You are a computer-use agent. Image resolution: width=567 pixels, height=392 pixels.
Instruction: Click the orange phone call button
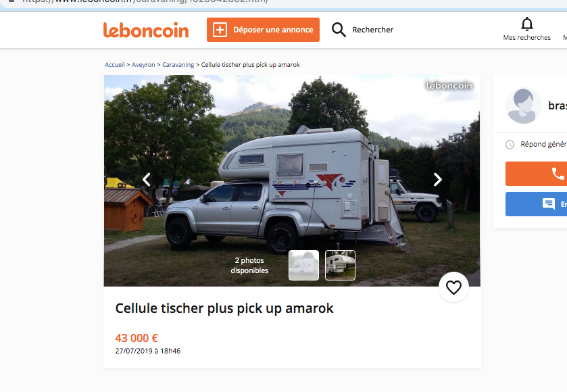(x=537, y=174)
